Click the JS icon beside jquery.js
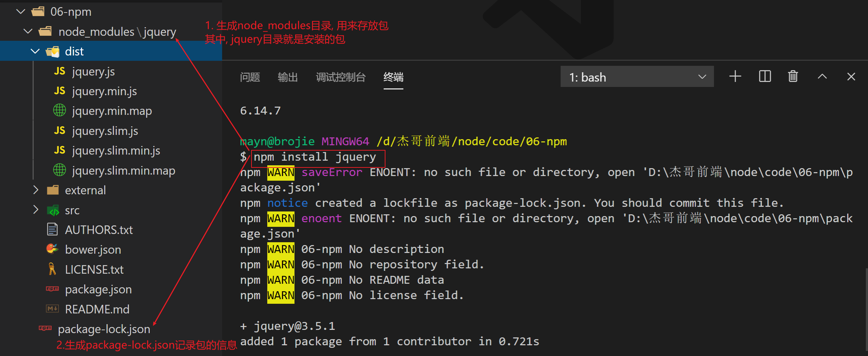868x356 pixels. pyautogui.click(x=59, y=71)
